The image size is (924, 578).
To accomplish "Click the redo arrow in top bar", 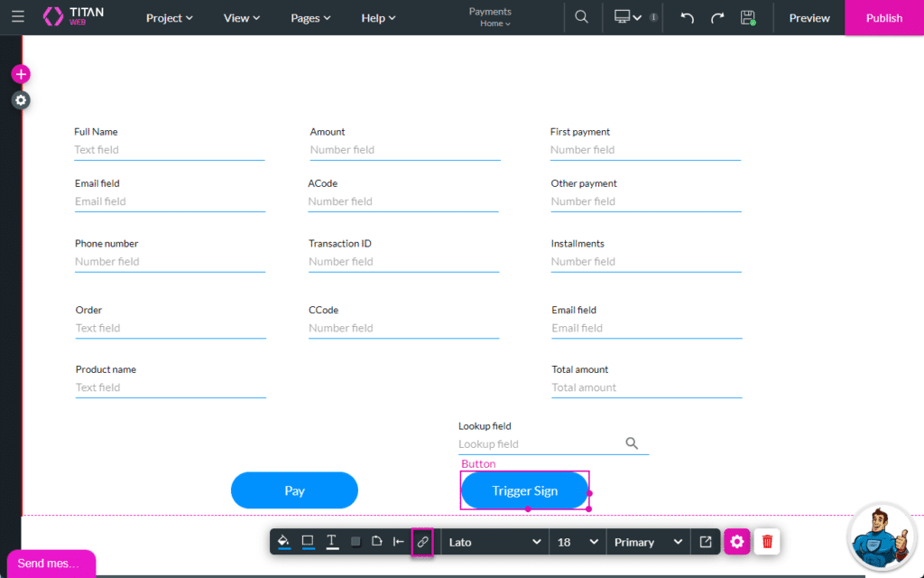I will tap(717, 18).
